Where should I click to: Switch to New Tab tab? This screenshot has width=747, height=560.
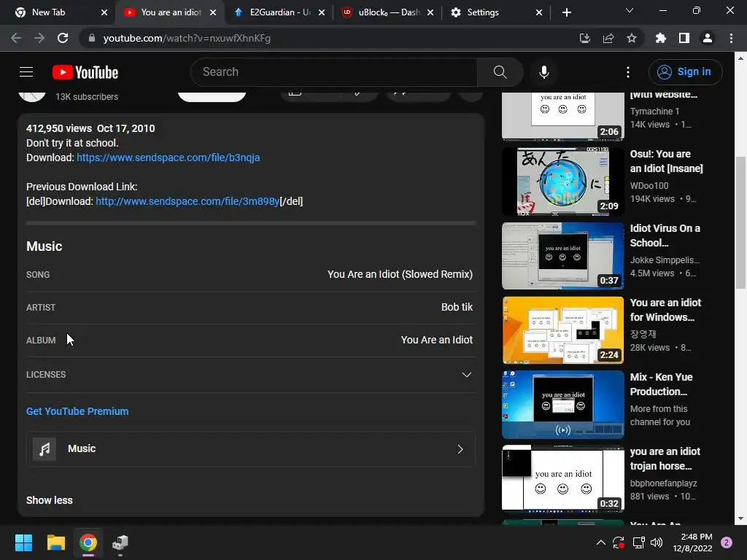(x=54, y=12)
